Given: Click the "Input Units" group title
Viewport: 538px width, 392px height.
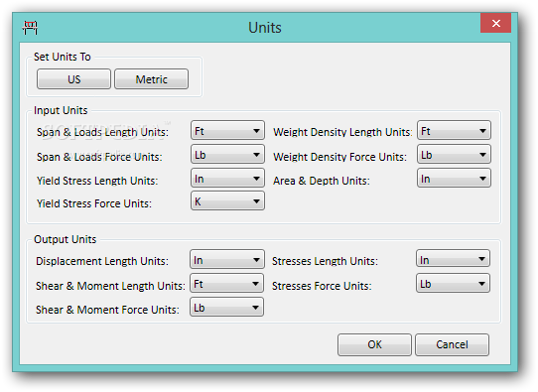Looking at the screenshot, I should (61, 110).
